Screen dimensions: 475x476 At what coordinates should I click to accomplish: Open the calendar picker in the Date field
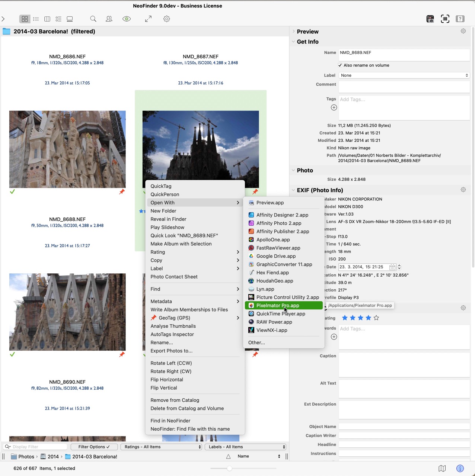pyautogui.click(x=392, y=267)
